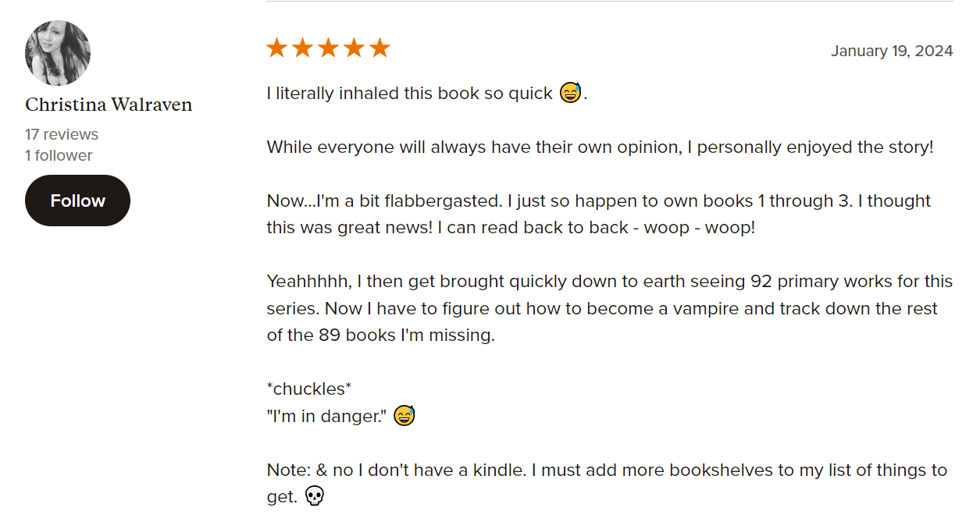Click the emoji after "I'm in danger."
Screen dimensions: 980x529
pyautogui.click(x=404, y=416)
